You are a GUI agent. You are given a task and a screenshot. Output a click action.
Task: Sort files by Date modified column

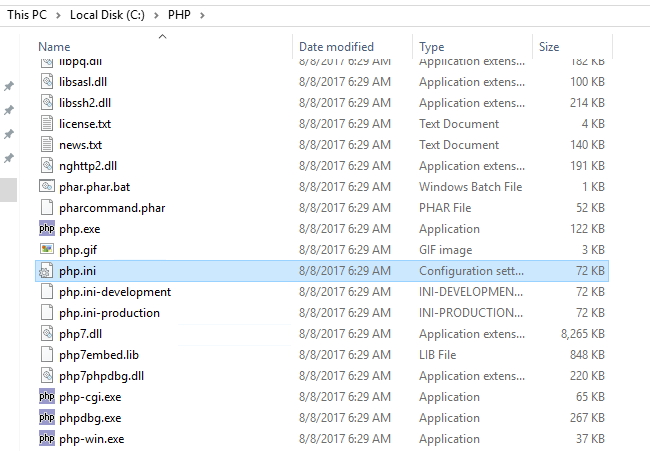coord(336,47)
